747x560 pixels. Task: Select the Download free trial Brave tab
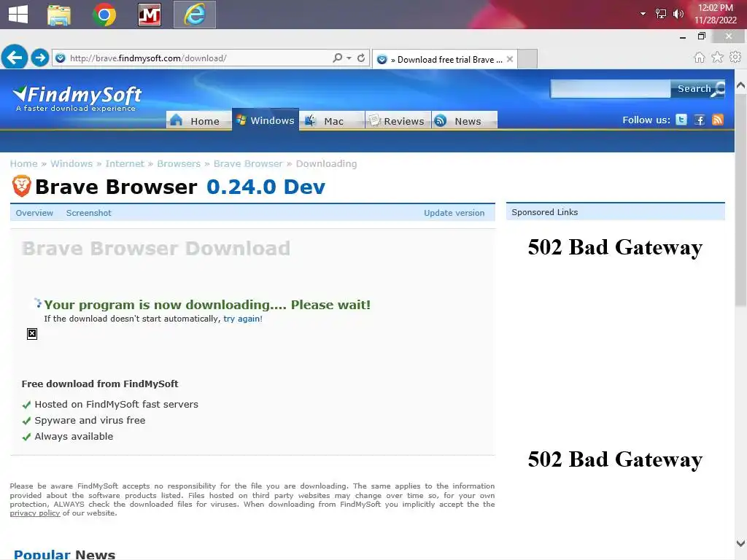(444, 59)
